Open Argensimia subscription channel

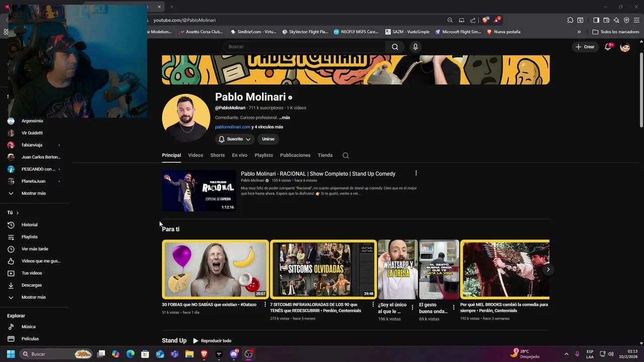tap(32, 121)
